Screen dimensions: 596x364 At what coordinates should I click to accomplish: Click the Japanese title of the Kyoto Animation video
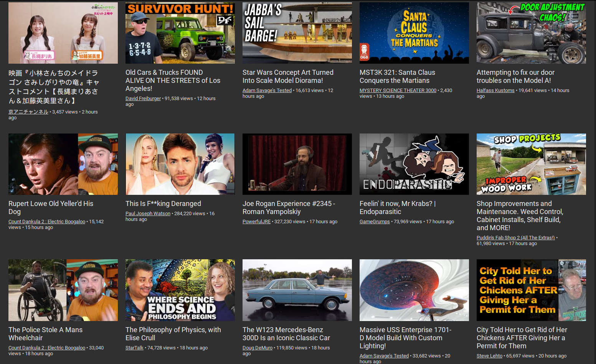(54, 87)
